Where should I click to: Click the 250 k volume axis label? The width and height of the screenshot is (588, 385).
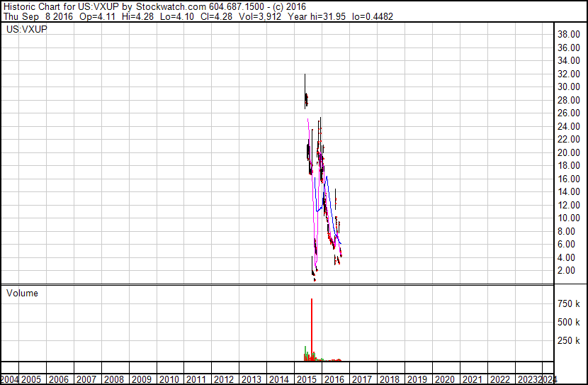tap(569, 341)
